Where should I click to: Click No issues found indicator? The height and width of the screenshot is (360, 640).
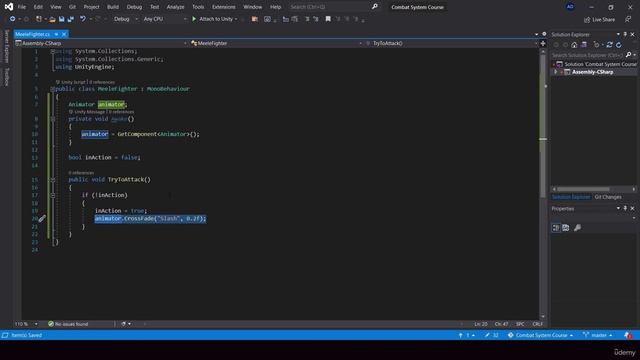click(x=68, y=324)
